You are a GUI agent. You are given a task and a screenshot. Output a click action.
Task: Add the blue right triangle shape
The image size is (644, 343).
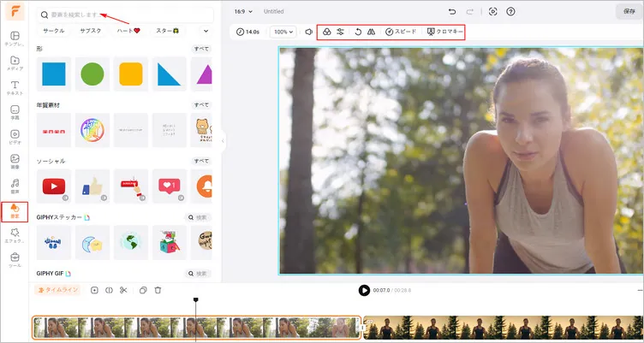tap(170, 74)
